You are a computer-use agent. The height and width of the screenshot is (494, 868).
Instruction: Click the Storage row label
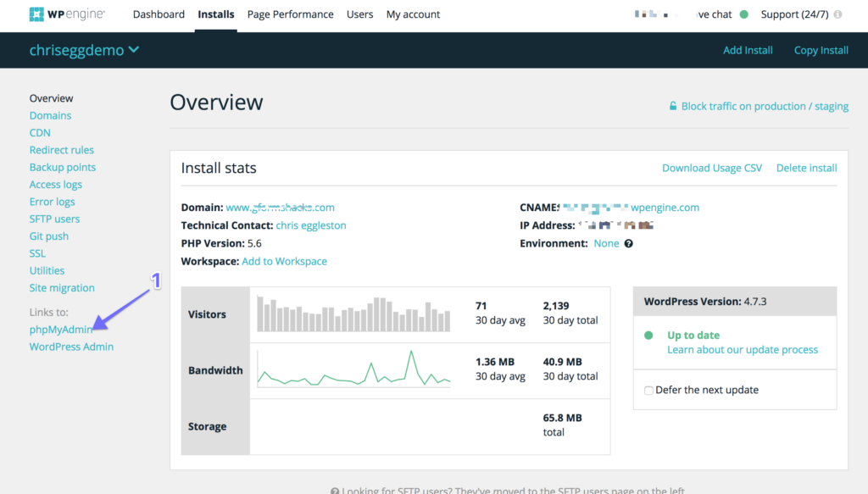click(207, 426)
